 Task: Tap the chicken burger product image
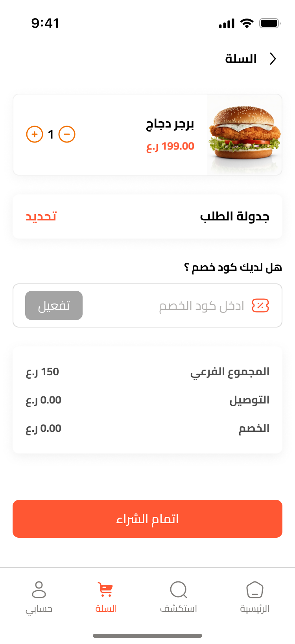pyautogui.click(x=244, y=135)
